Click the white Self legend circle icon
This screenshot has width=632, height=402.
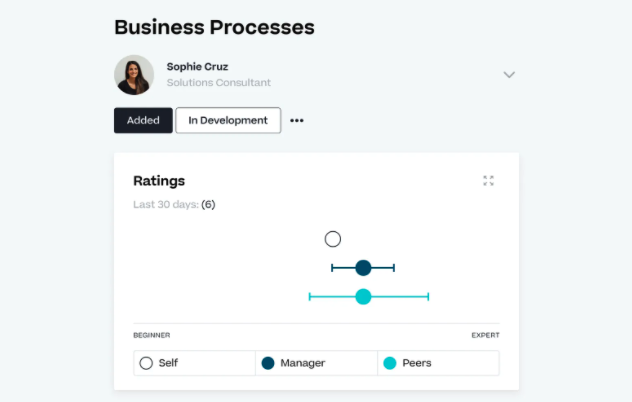coord(146,363)
